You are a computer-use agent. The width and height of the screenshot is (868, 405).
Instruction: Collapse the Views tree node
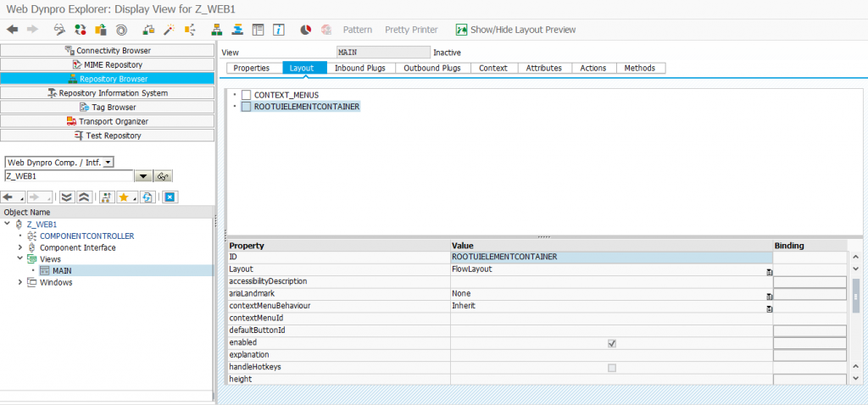(20, 259)
